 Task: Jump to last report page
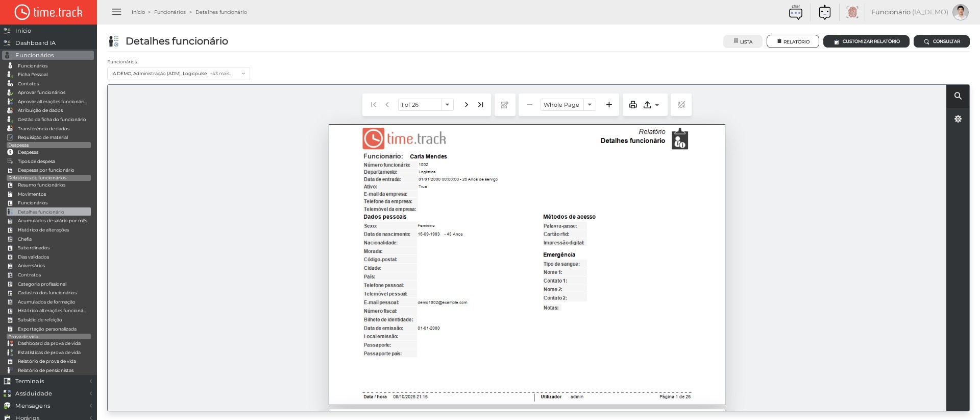click(480, 105)
